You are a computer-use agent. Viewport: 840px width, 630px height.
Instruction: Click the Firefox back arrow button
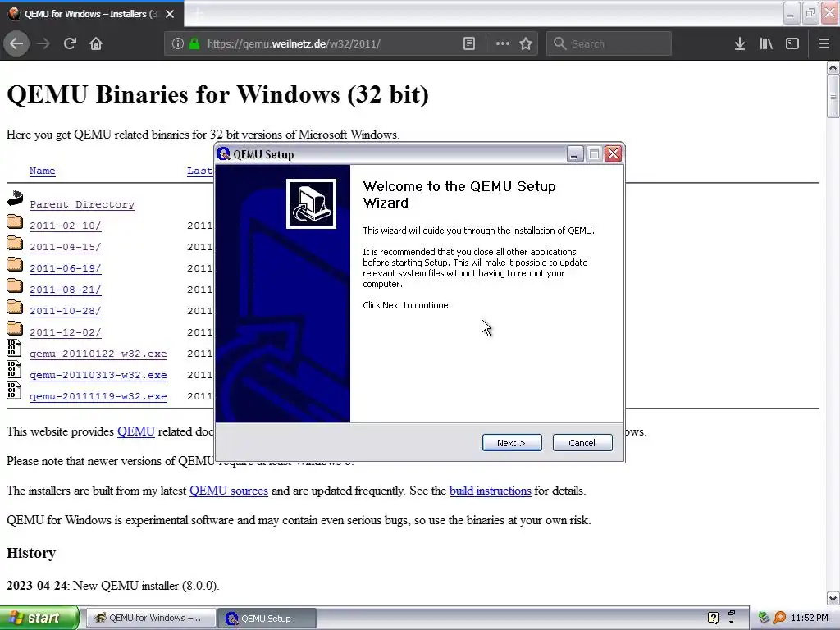point(16,43)
